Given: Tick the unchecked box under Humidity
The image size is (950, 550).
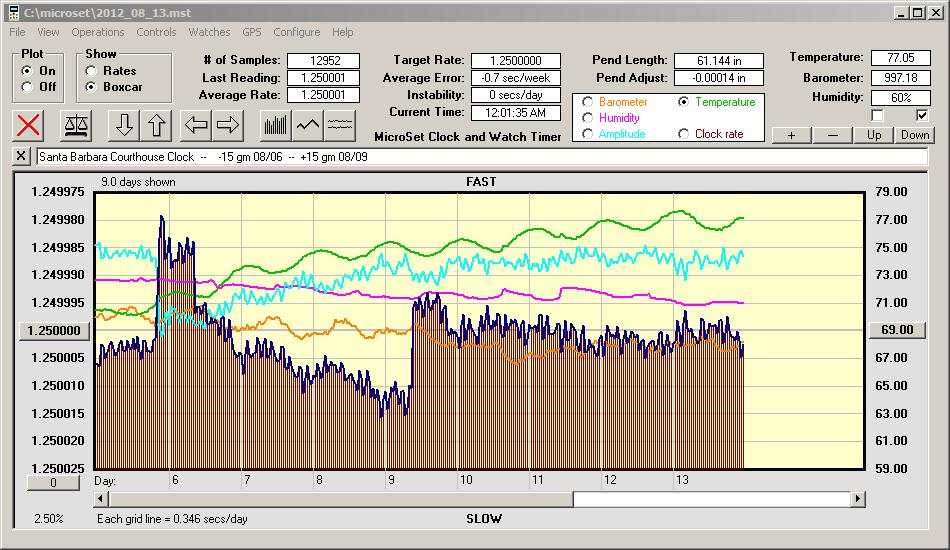Looking at the screenshot, I should point(877,115).
